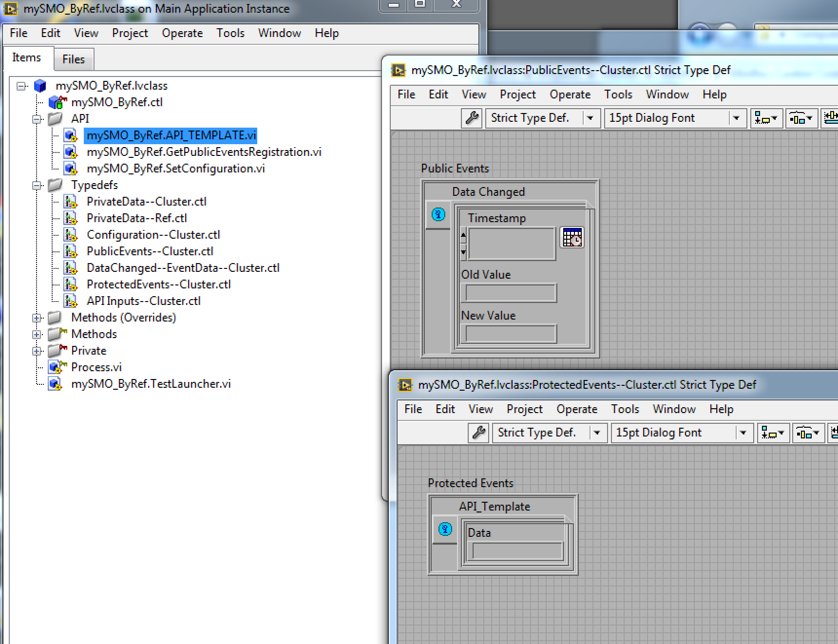Click the wrench icon in ProtectedEvents window toolbar
838x644 pixels.
coord(479,433)
